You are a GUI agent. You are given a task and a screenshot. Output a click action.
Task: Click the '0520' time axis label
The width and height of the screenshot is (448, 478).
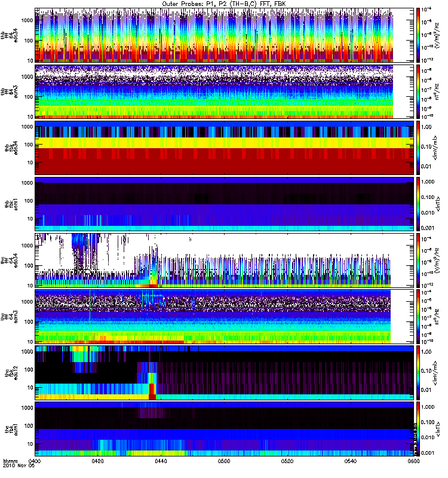pyautogui.click(x=287, y=461)
